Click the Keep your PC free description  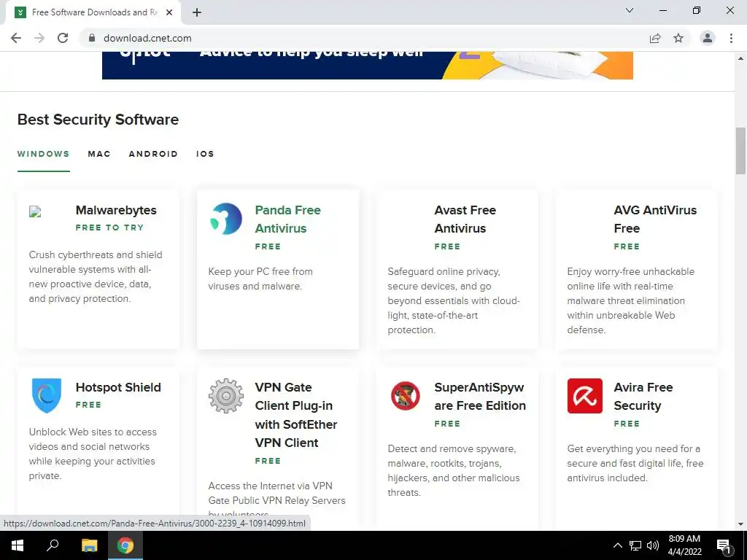click(x=260, y=279)
